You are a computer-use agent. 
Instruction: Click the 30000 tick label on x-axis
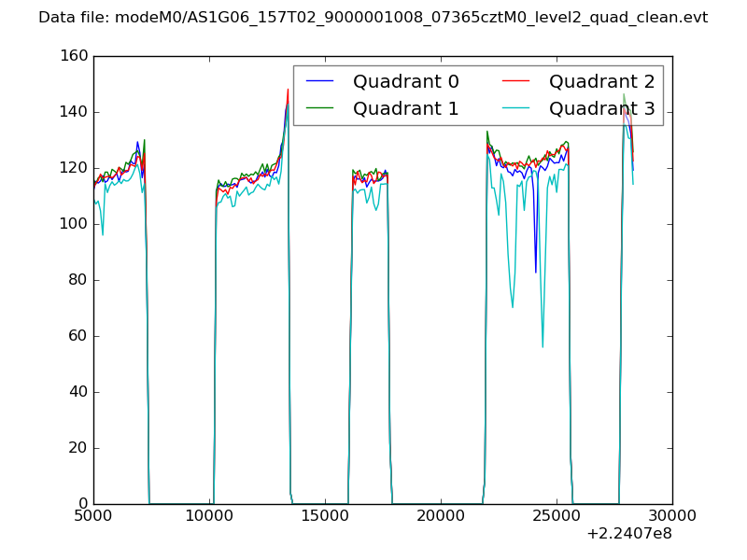click(672, 516)
